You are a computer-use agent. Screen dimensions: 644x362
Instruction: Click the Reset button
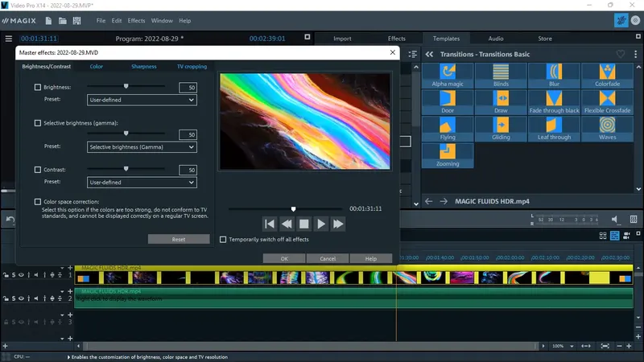pos(178,239)
